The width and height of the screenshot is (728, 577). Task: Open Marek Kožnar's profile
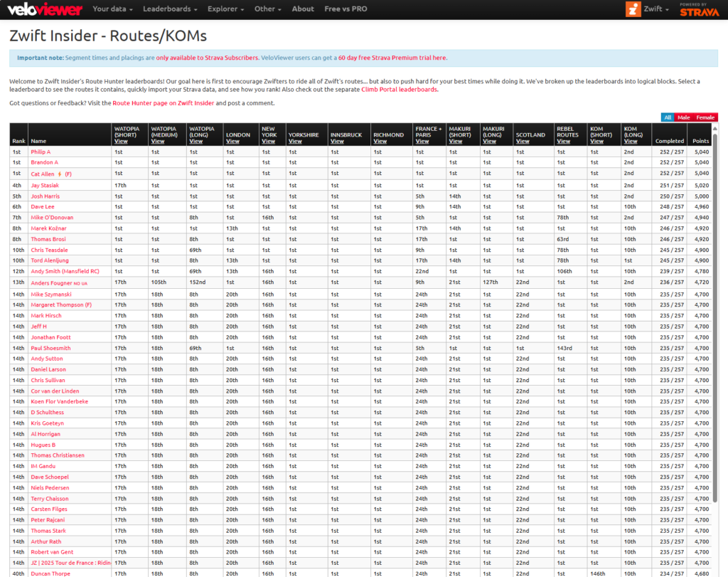pyautogui.click(x=49, y=228)
